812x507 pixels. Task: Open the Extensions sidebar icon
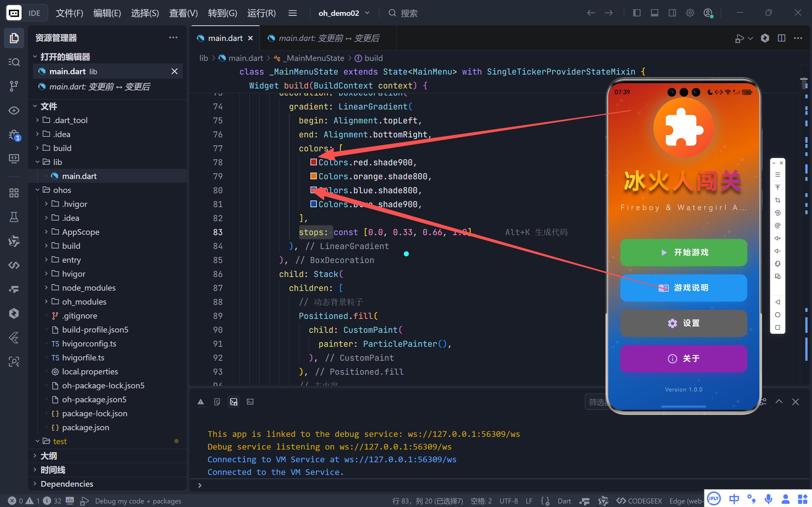[x=14, y=193]
